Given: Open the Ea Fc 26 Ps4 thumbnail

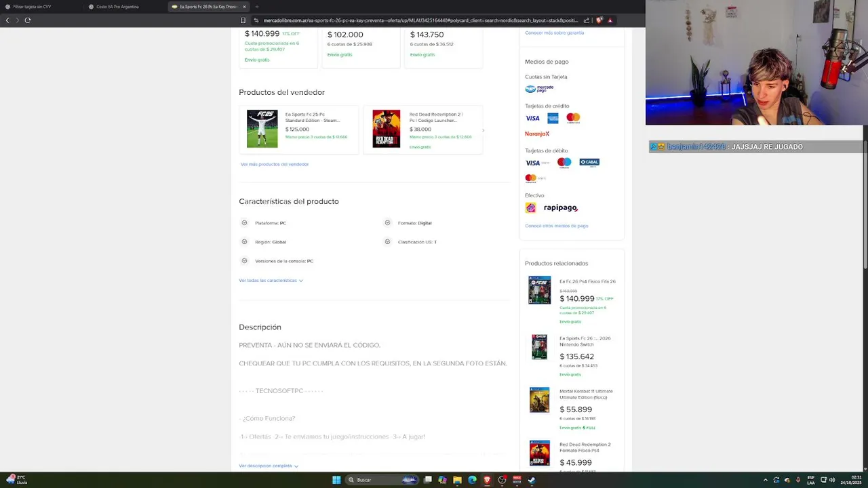Looking at the screenshot, I should [540, 290].
